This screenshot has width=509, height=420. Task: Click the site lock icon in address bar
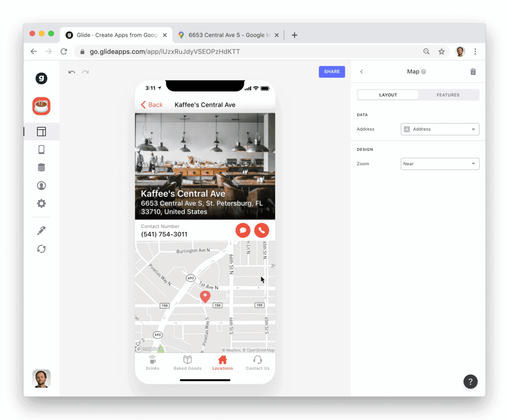coord(83,52)
